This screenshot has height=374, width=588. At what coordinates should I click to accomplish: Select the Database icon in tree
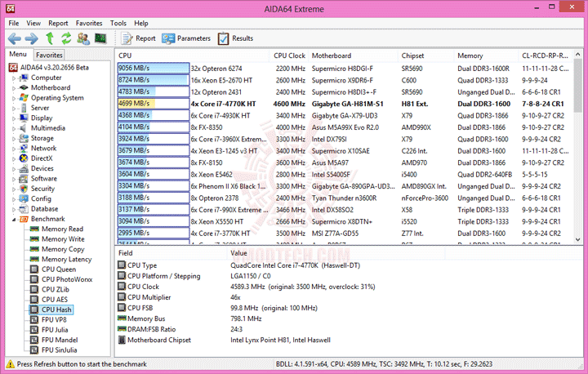[24, 209]
